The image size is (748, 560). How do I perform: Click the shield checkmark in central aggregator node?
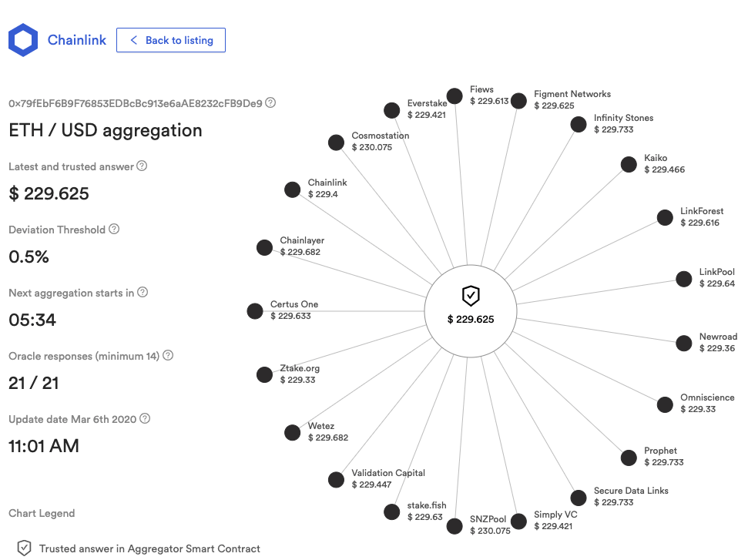tap(471, 296)
